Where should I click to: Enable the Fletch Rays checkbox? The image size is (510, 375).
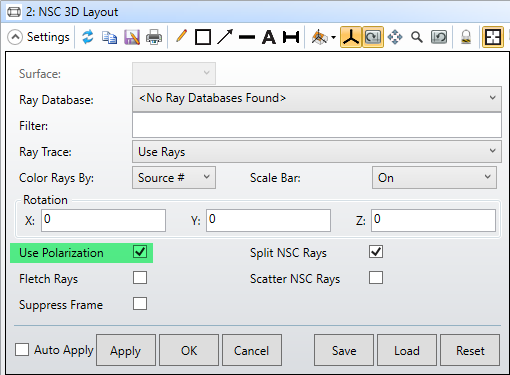point(140,278)
